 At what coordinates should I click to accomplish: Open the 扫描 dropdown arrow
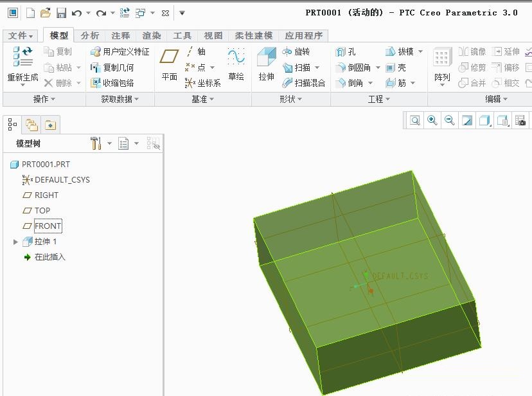tap(317, 67)
